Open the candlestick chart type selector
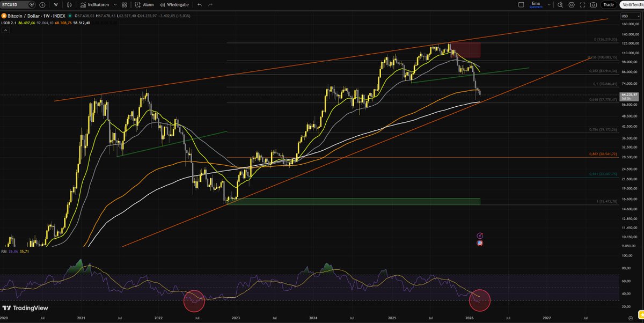This screenshot has width=644, height=323. click(69, 4)
